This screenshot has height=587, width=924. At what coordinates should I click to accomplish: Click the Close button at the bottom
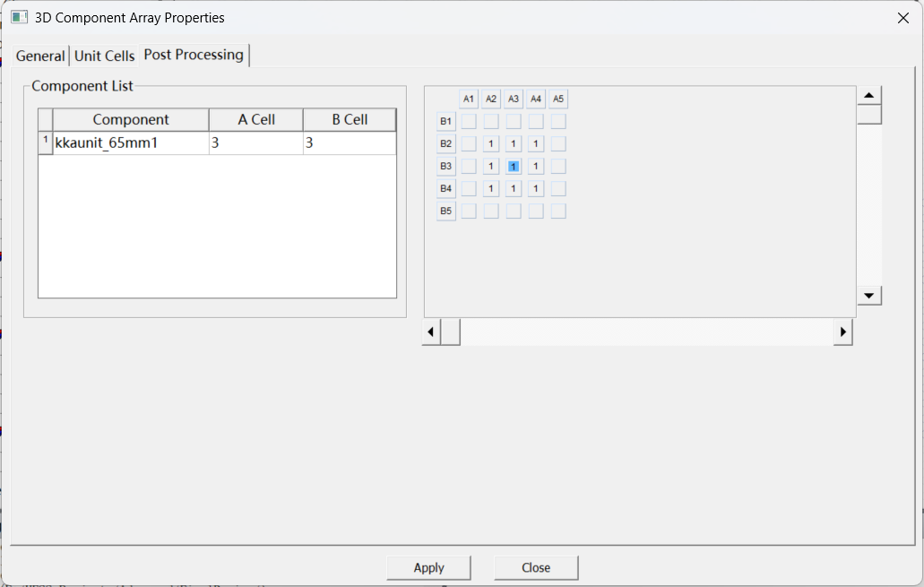coord(536,567)
